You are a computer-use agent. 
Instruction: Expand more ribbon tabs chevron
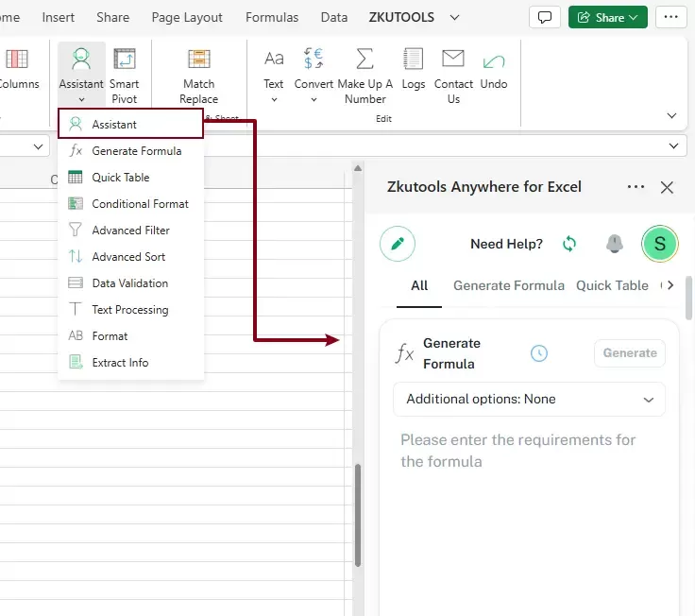coord(454,17)
